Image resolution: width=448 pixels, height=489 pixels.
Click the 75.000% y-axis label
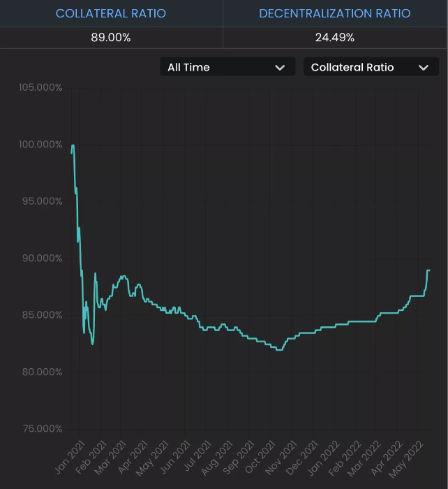(x=43, y=429)
